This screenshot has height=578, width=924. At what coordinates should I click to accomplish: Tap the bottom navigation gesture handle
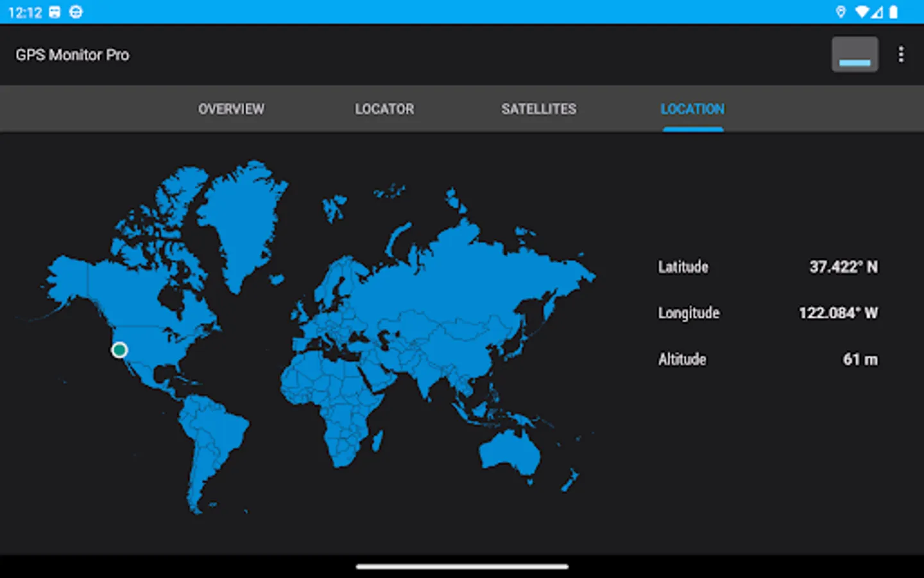tap(462, 566)
